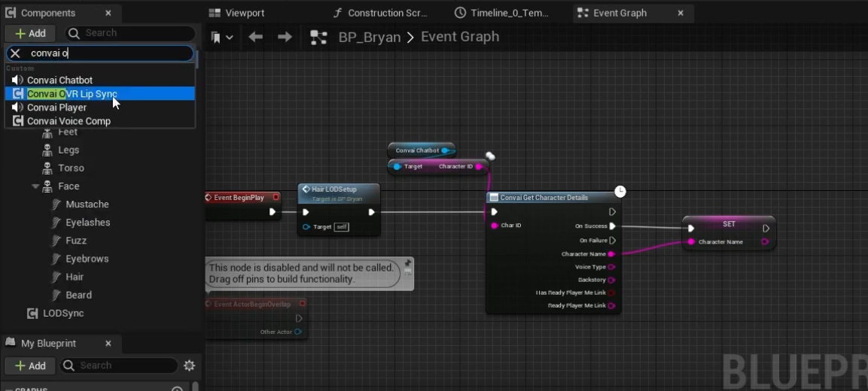The height and width of the screenshot is (391, 868).
Task: Click Has Ready Player Me Link pin
Action: pyautogui.click(x=612, y=292)
